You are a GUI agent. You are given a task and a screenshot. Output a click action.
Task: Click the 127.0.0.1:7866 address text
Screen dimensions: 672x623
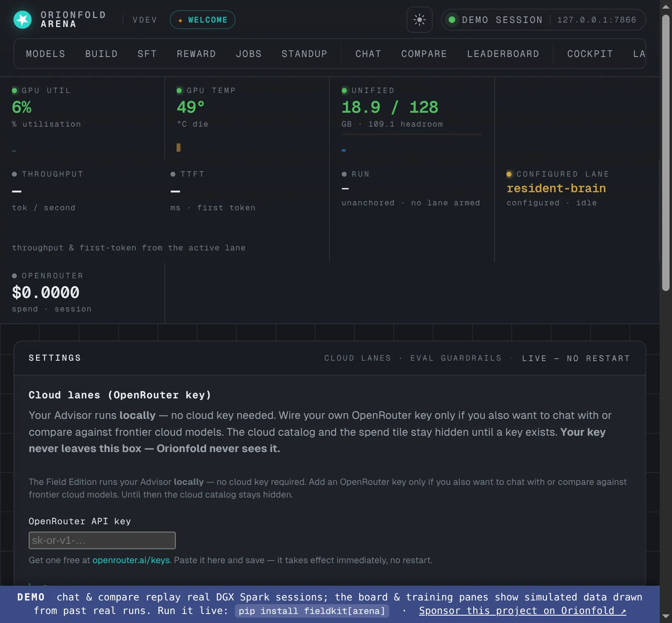pos(597,20)
